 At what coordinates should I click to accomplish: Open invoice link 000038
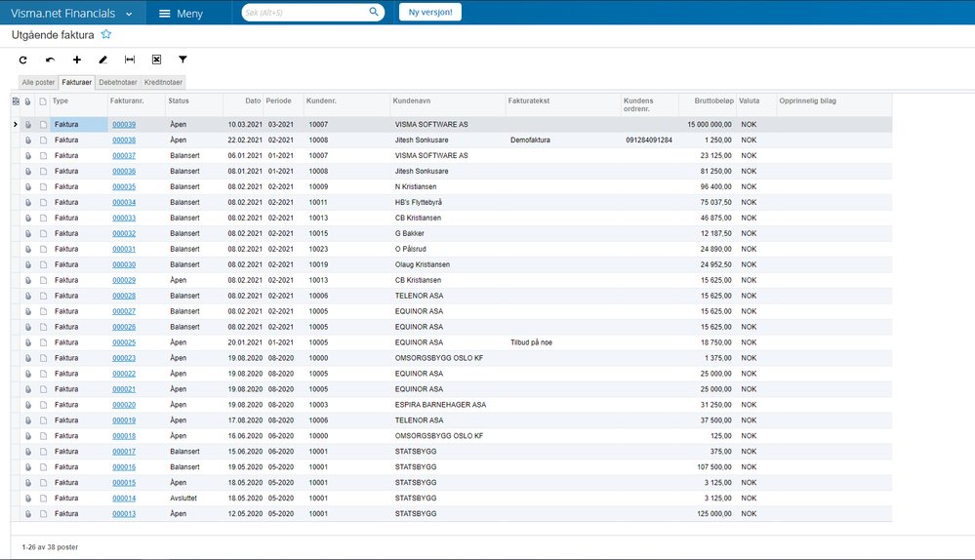point(124,140)
